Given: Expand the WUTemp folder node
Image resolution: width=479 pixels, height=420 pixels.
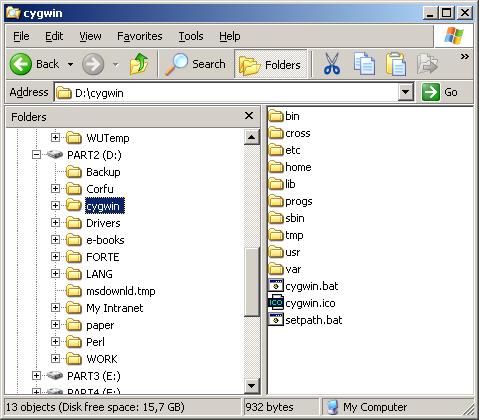Looking at the screenshot, I should pyautogui.click(x=55, y=137).
